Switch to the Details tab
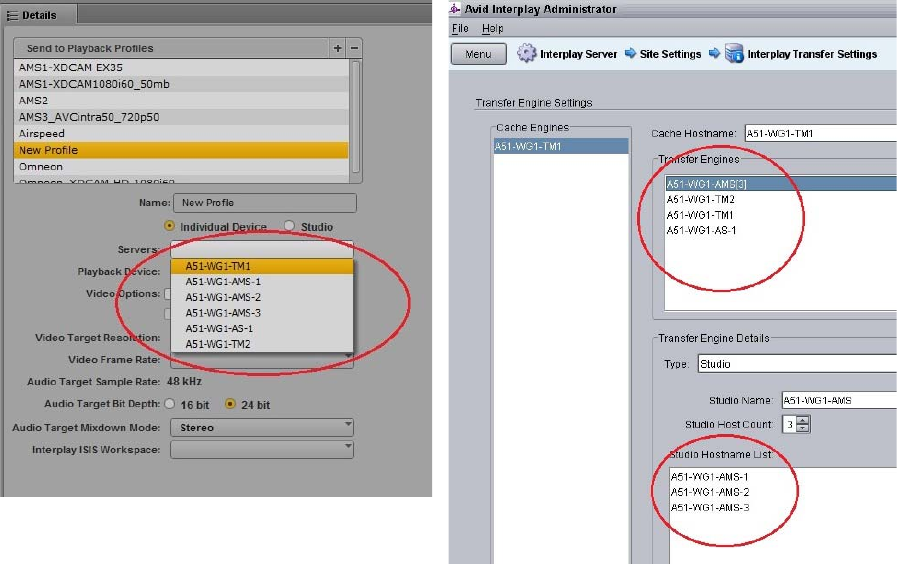 pos(38,15)
